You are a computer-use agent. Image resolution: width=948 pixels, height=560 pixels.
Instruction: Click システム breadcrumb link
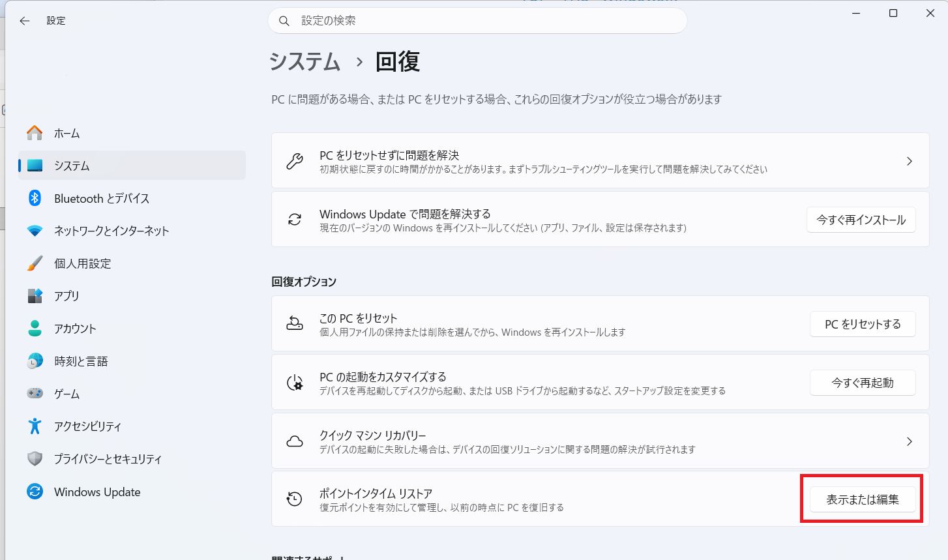pyautogui.click(x=305, y=62)
